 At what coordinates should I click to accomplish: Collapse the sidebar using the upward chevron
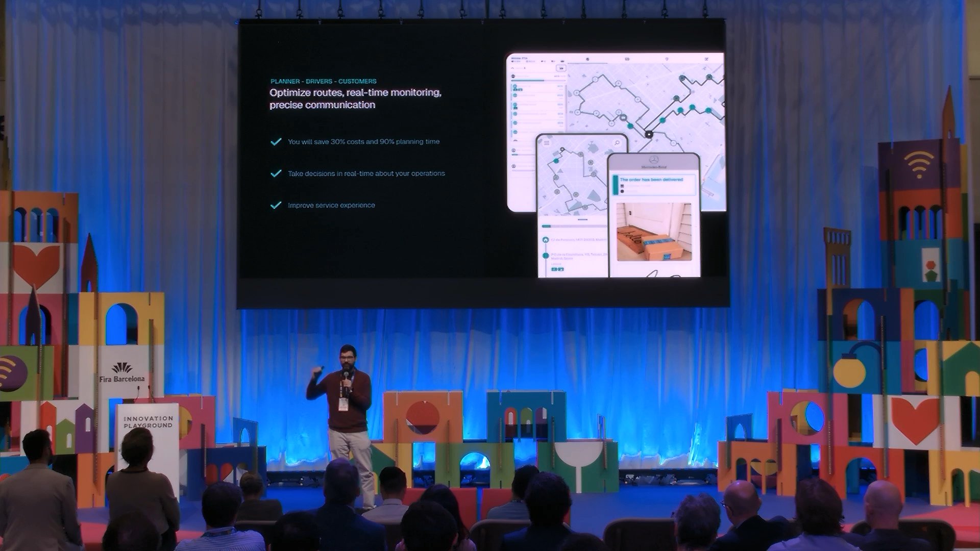coord(512,68)
